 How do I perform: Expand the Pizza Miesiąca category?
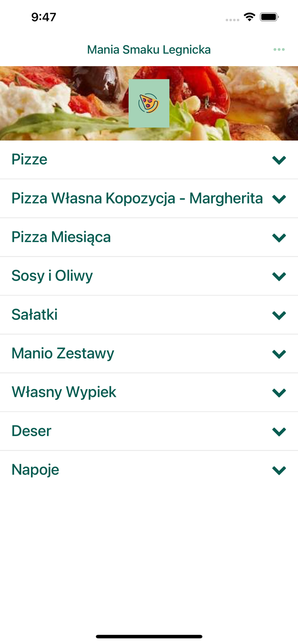tap(279, 237)
